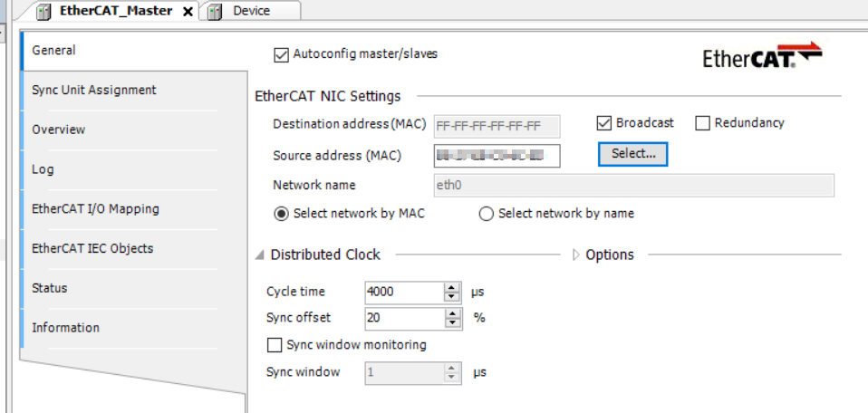This screenshot has width=868, height=413.
Task: Enable Sync window monitoring checkbox
Action: (x=275, y=345)
